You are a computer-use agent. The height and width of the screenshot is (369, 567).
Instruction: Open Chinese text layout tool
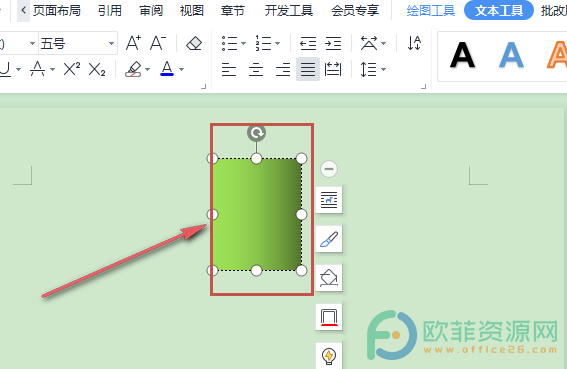tap(369, 43)
